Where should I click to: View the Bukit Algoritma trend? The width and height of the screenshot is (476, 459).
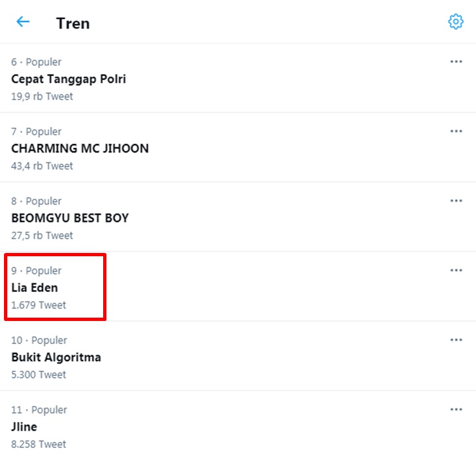[56, 357]
